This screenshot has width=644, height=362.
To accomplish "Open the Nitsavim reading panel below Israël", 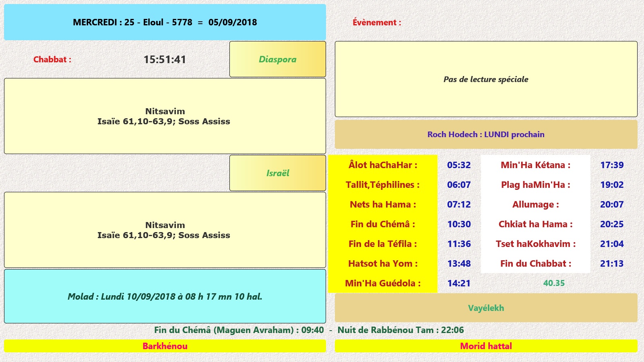I will coord(165,230).
